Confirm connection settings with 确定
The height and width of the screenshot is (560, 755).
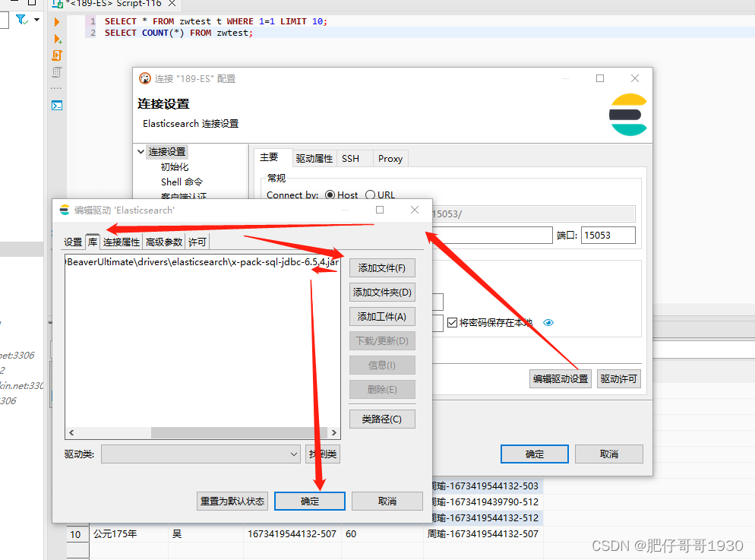535,454
